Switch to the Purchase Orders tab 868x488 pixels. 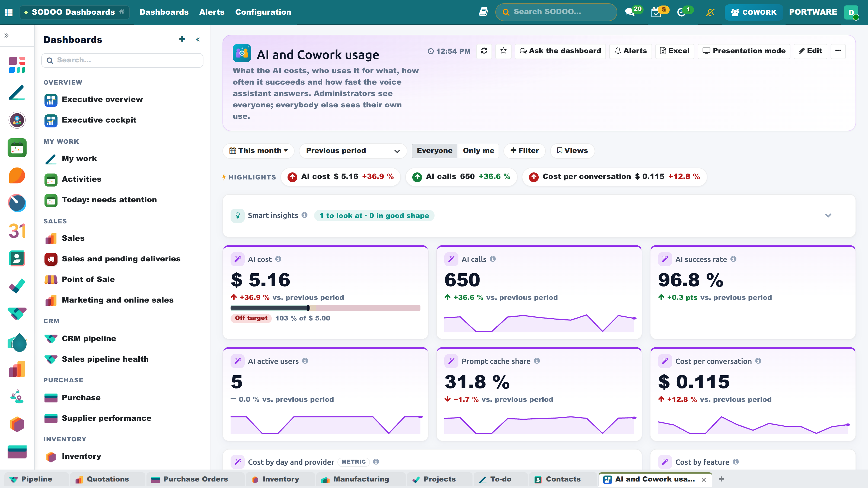195,479
